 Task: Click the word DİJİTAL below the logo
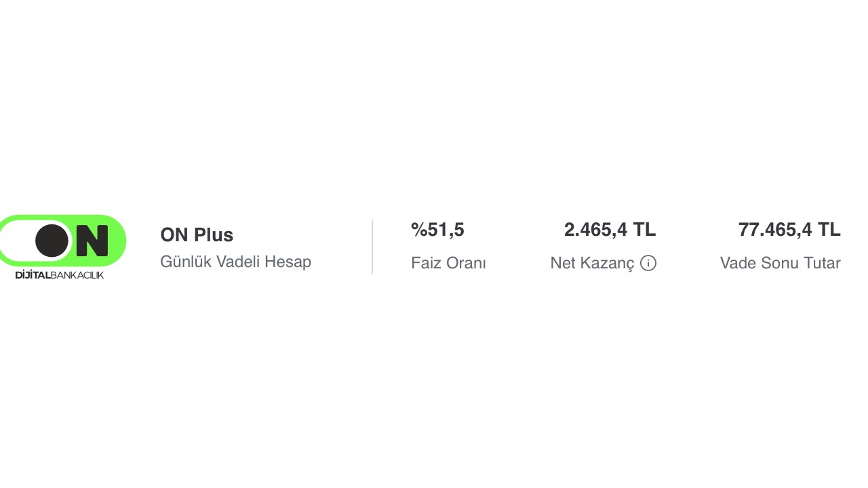(x=33, y=274)
